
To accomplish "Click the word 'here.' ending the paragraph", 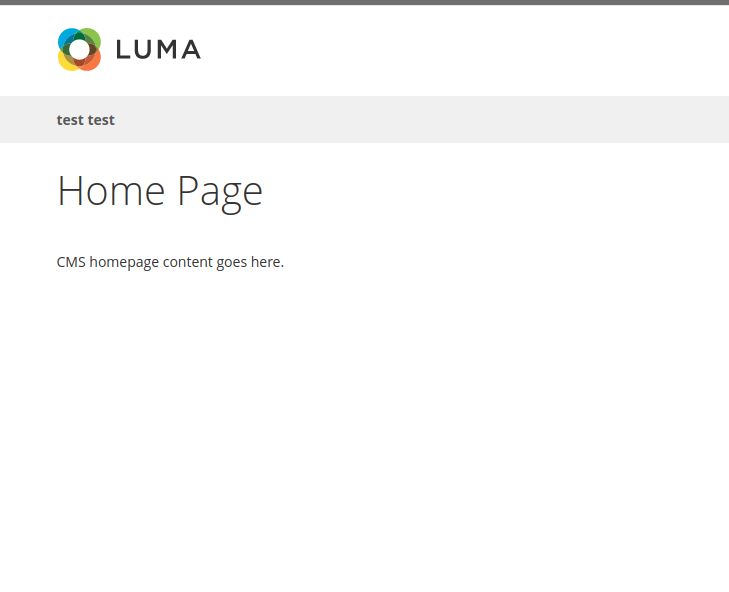I will coord(267,262).
